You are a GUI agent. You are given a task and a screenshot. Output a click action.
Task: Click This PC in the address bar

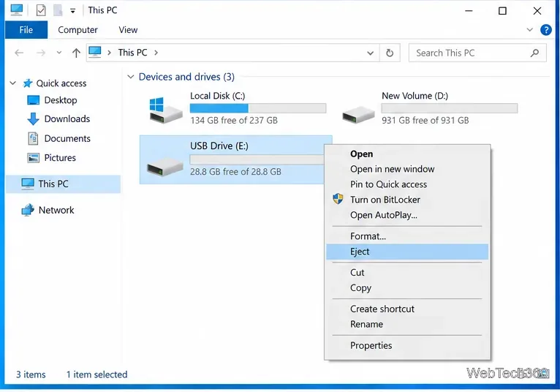132,53
